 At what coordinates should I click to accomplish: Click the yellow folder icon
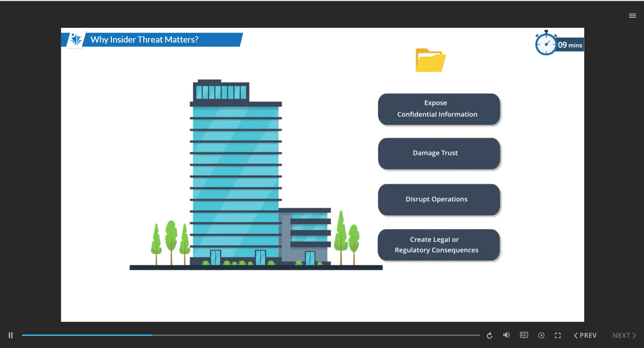(430, 60)
